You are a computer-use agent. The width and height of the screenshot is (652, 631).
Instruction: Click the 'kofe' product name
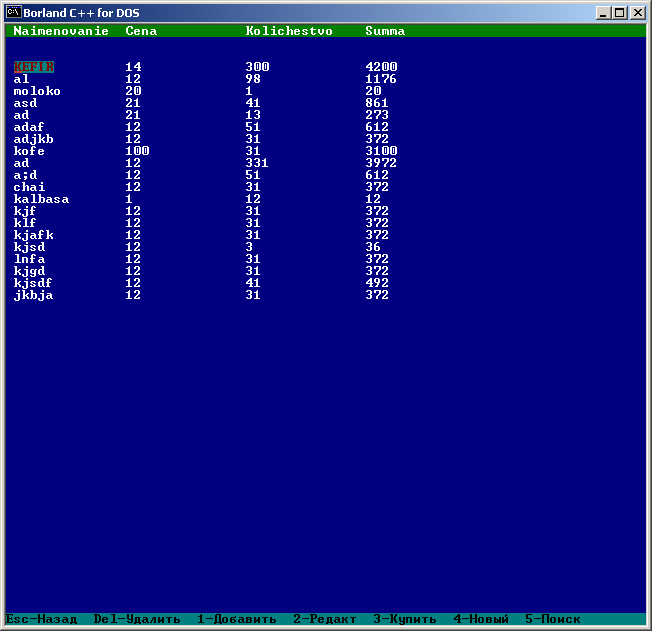pos(29,151)
